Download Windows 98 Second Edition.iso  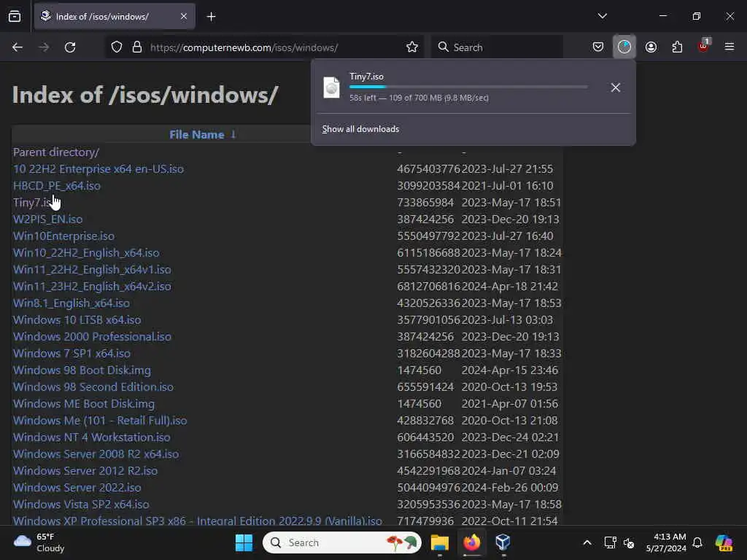(93, 386)
